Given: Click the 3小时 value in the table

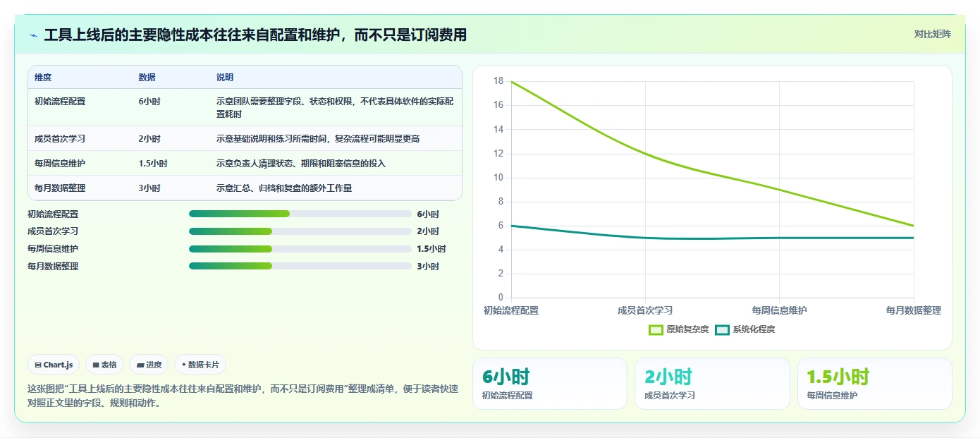Looking at the screenshot, I should click(x=149, y=188).
